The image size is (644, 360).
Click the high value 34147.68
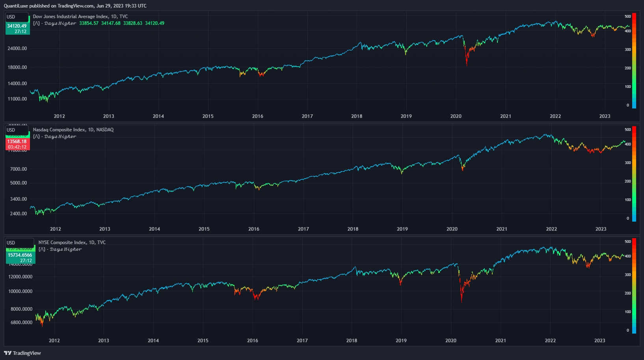click(111, 23)
